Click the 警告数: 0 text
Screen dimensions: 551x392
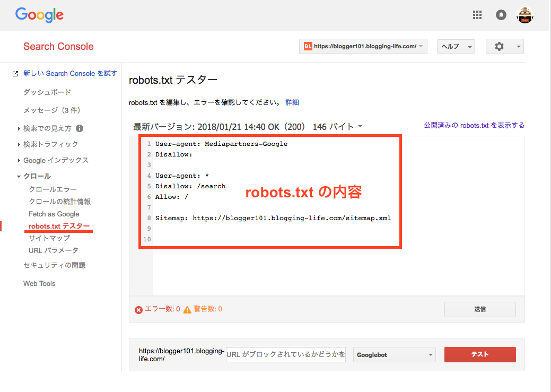click(208, 309)
